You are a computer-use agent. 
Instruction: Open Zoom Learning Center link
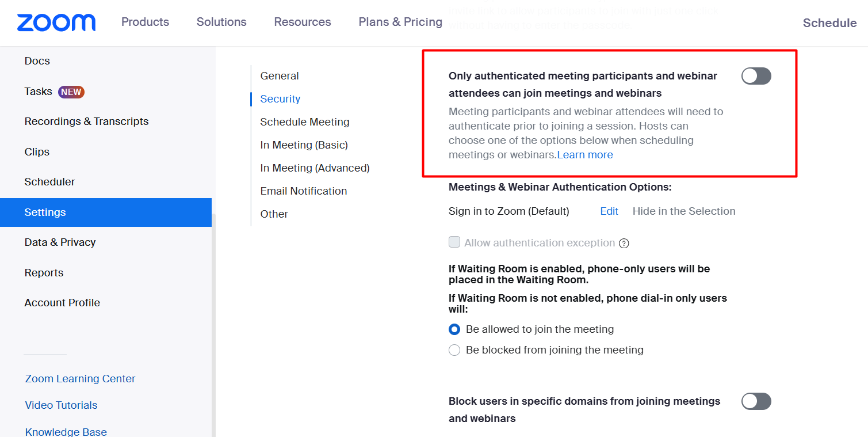[x=81, y=379]
